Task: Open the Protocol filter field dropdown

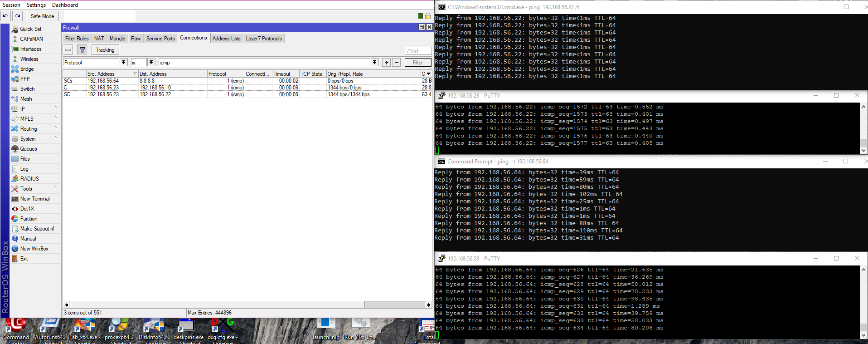Action: (x=123, y=62)
